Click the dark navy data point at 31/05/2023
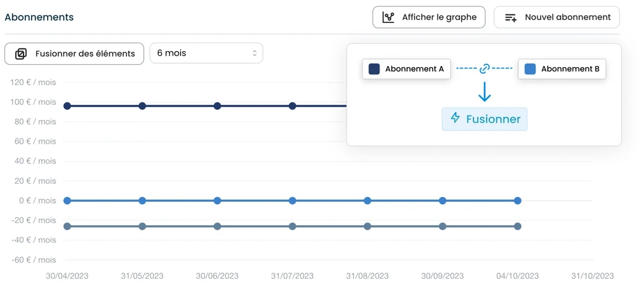The height and width of the screenshot is (292, 644). click(142, 106)
